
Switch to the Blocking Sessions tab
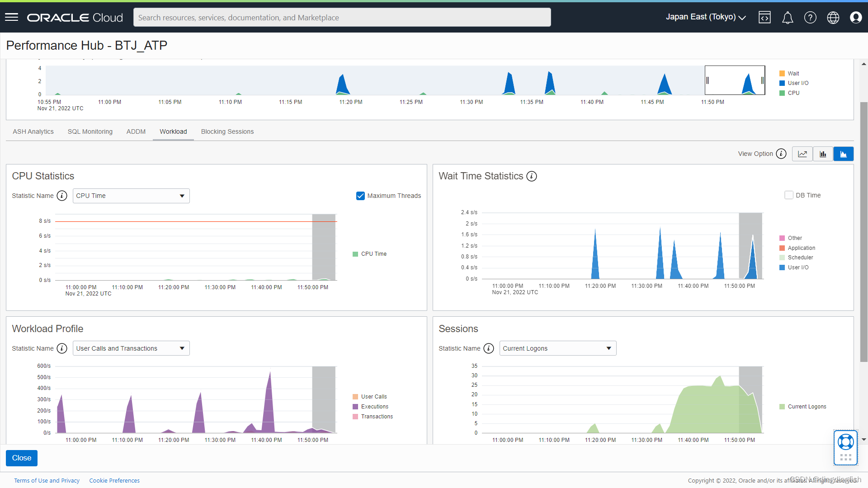227,131
